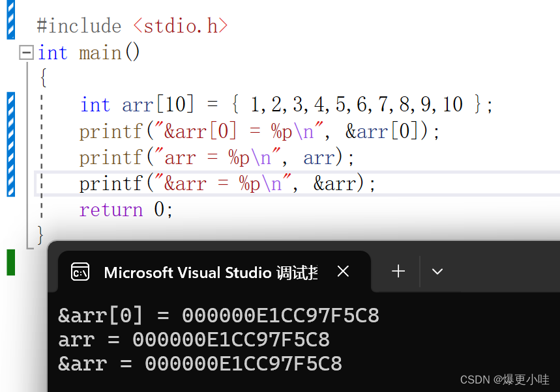Open the new tab plus button

point(398,271)
